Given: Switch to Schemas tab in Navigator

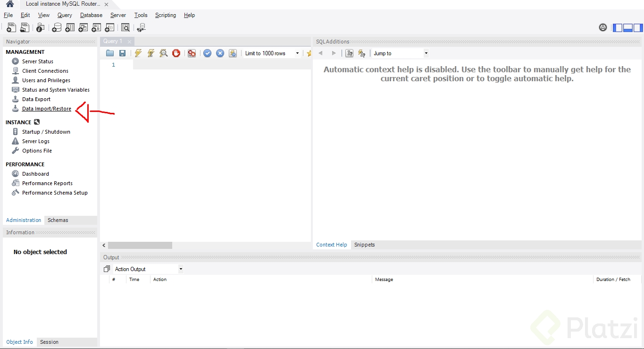Looking at the screenshot, I should (58, 220).
